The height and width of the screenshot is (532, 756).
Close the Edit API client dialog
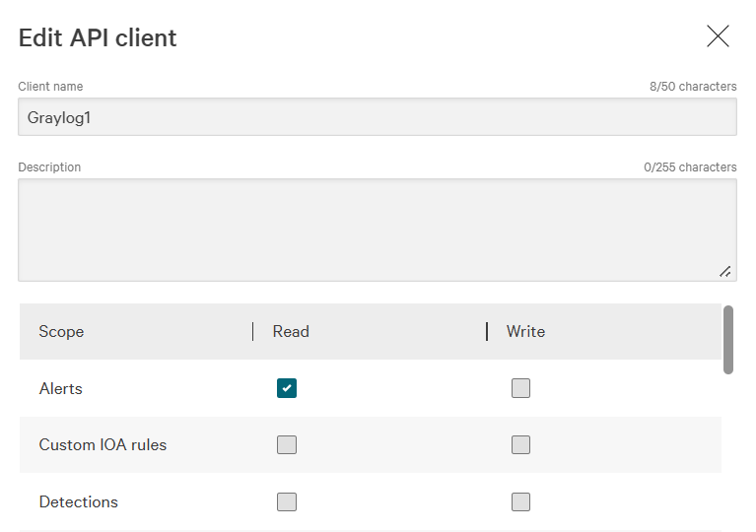coord(718,36)
